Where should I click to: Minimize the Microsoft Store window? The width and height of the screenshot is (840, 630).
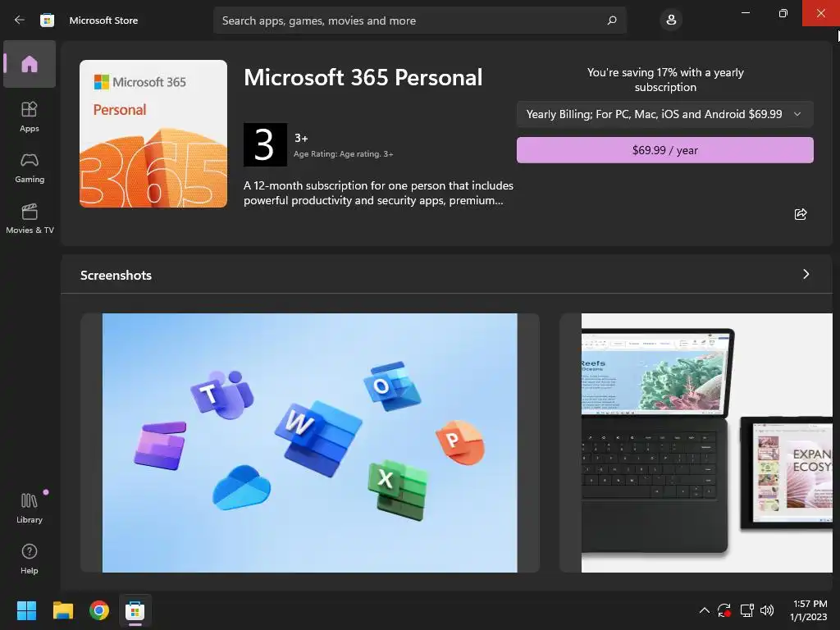[x=745, y=13]
